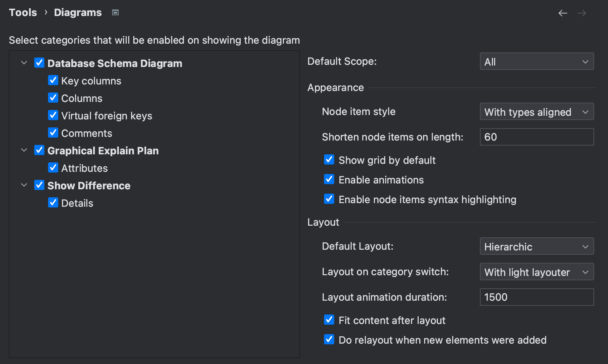Click the Shorten node items length field

[x=536, y=137]
